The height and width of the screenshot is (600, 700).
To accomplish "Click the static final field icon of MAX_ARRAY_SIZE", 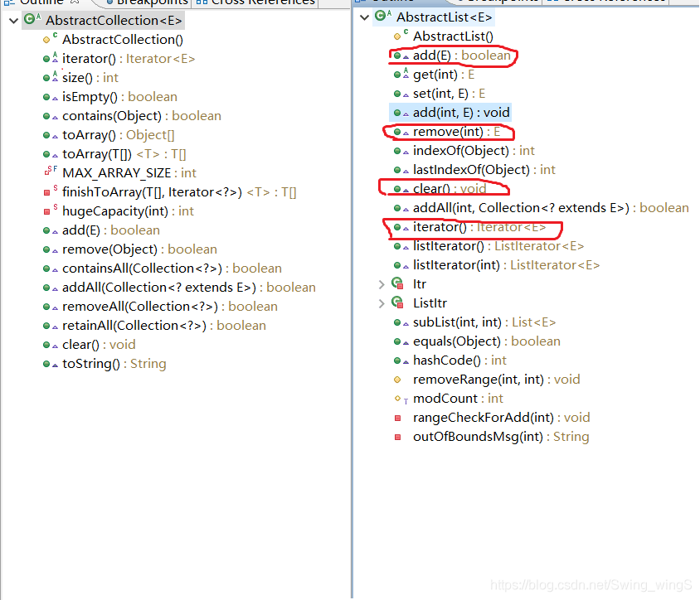I will [50, 172].
